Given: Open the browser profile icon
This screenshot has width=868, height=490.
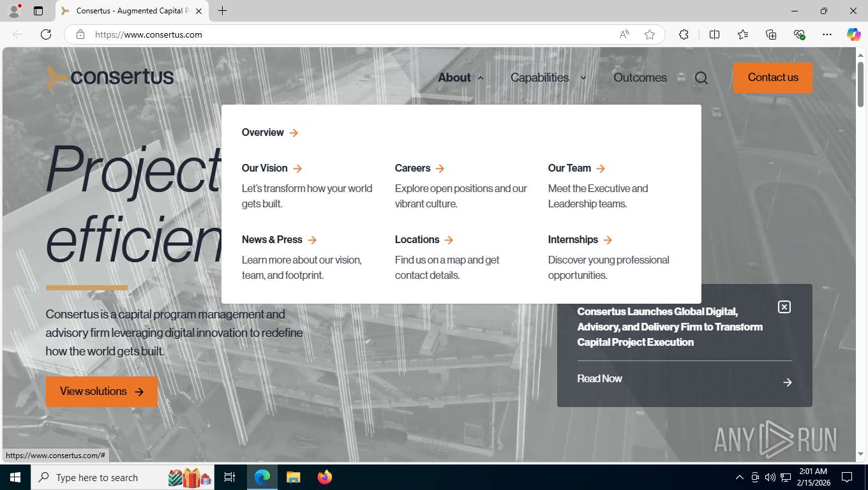Looking at the screenshot, I should click(x=14, y=11).
